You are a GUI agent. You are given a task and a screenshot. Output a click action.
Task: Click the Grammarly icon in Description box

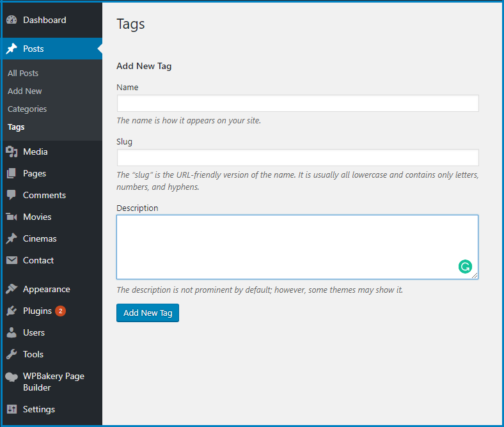(x=465, y=267)
